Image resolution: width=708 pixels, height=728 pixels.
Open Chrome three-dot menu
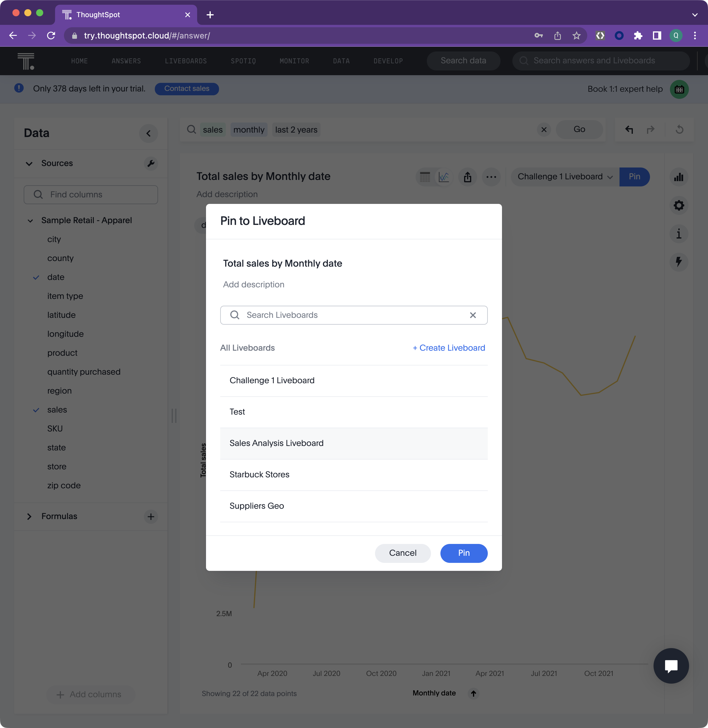[x=695, y=36]
